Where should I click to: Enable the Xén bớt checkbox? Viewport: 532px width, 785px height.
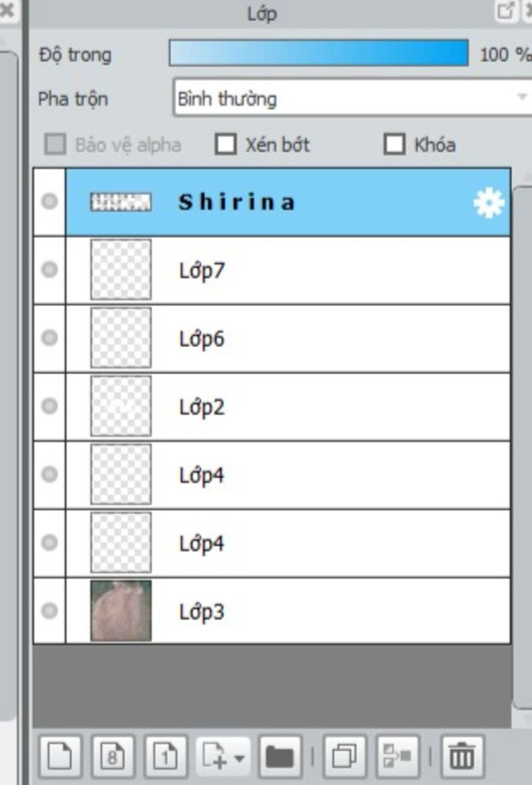click(x=226, y=144)
